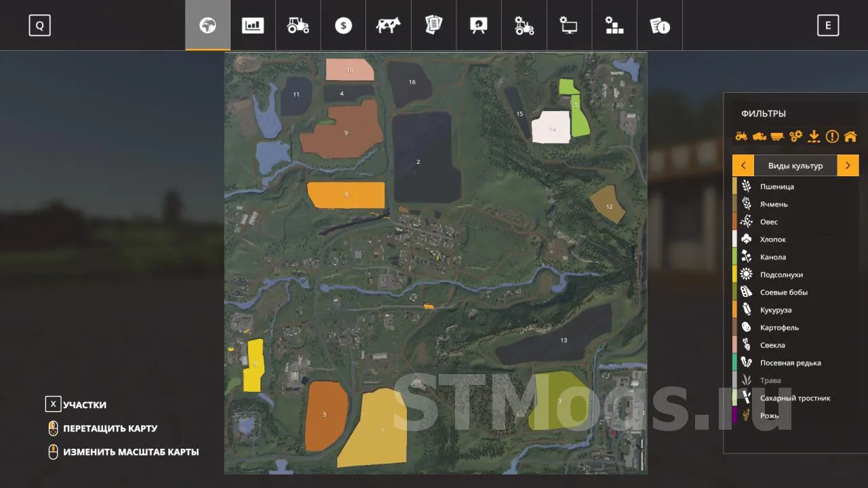Toggle Кукуруза crop filter
868x488 pixels.
tap(795, 310)
